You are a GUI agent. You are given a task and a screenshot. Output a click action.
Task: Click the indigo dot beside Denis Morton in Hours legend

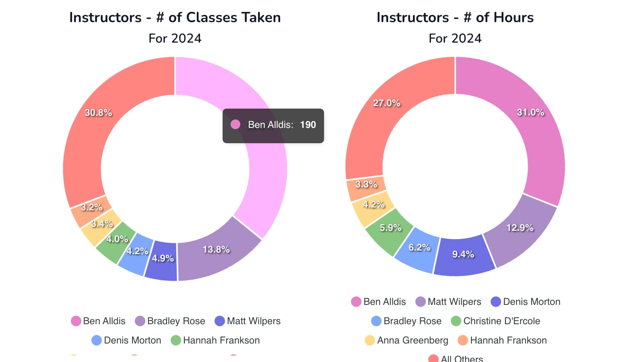coord(496,302)
